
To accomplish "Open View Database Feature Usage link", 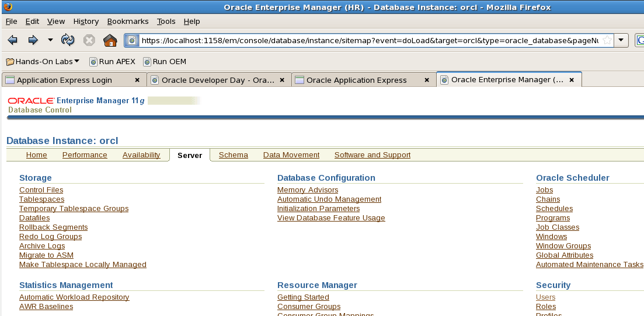I will coord(331,218).
